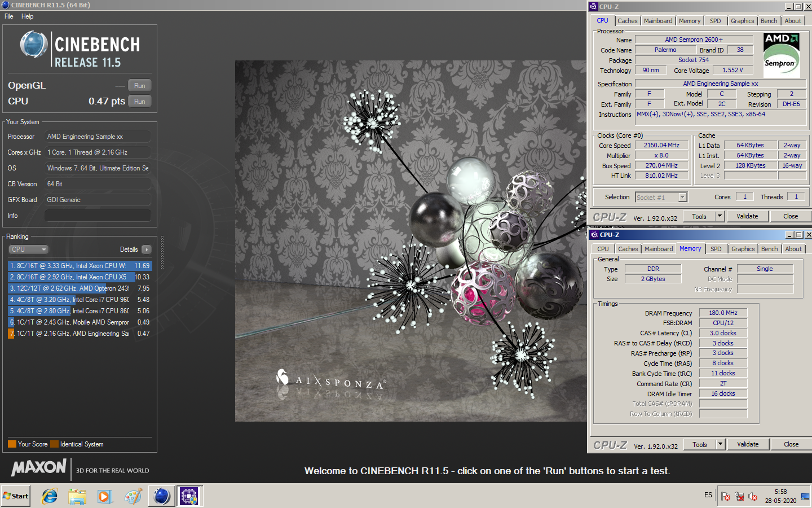
Task: Click Tools in the bottom CPU-Z window
Action: click(700, 444)
